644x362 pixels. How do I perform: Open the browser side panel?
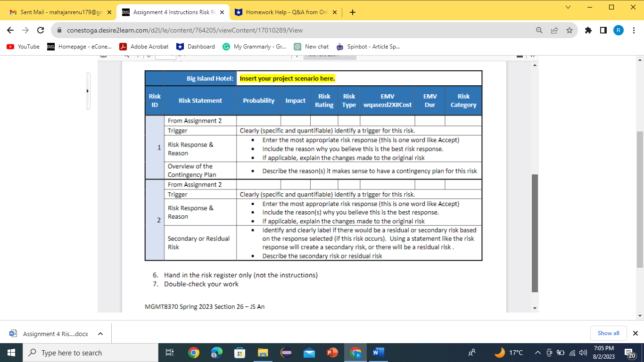coord(603,30)
